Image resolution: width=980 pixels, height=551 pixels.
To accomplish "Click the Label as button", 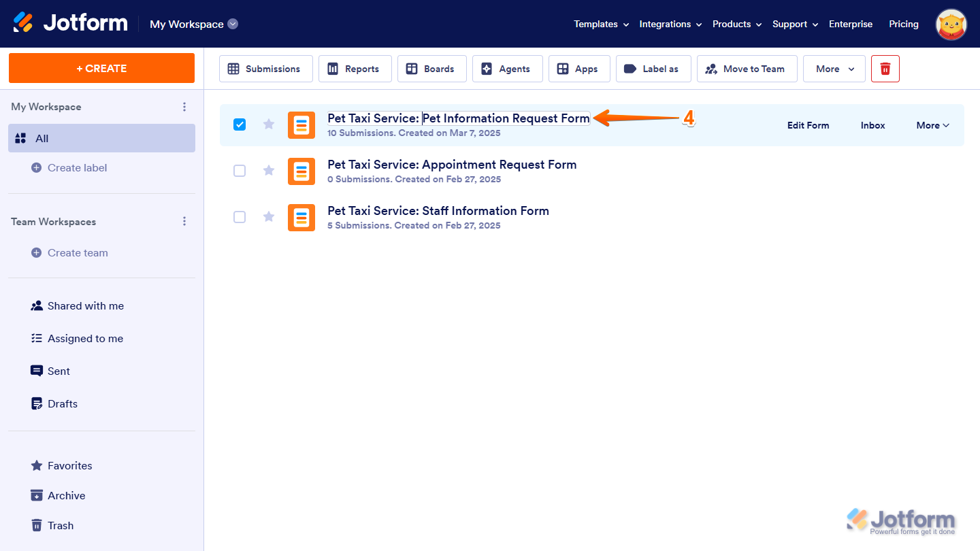I will click(653, 69).
